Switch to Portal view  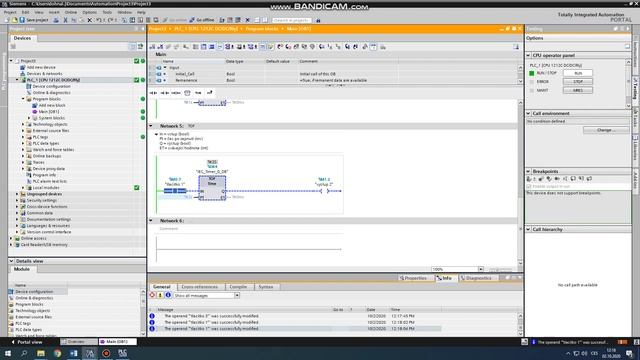click(x=27, y=342)
